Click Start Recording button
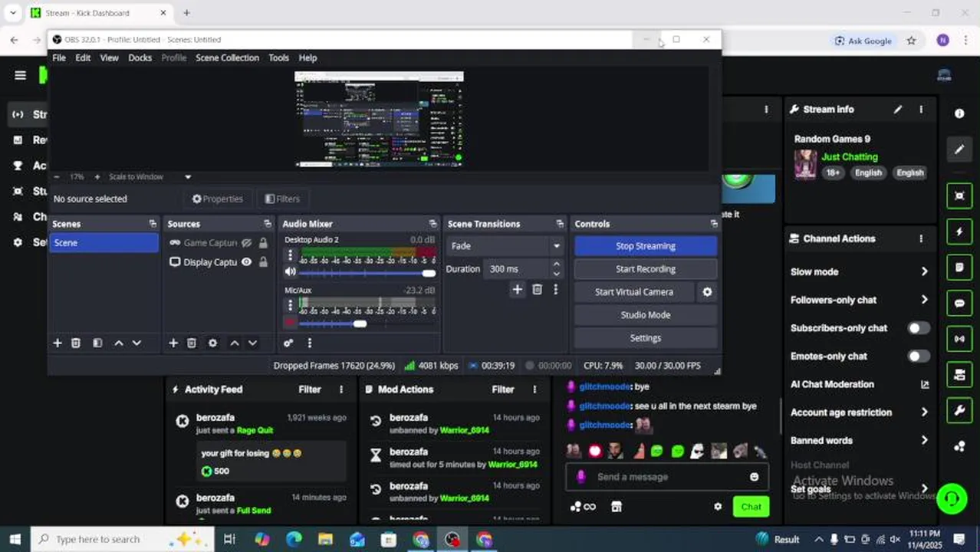This screenshot has width=980, height=552. pyautogui.click(x=646, y=269)
